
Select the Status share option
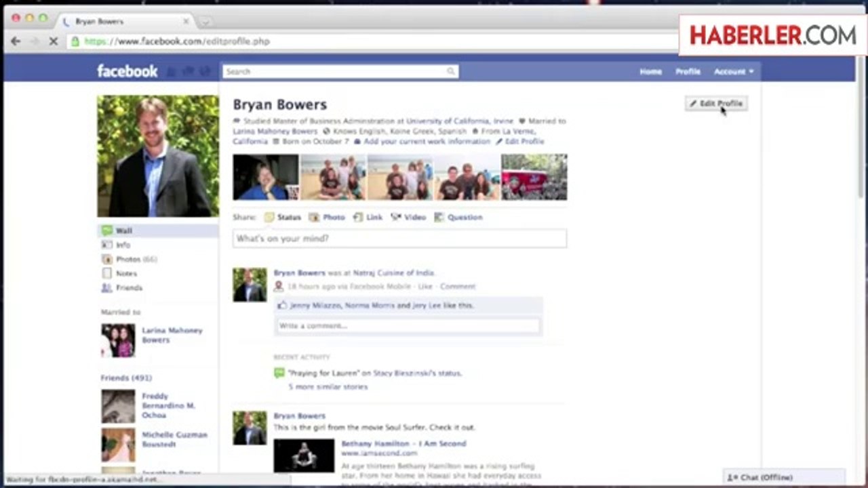282,218
